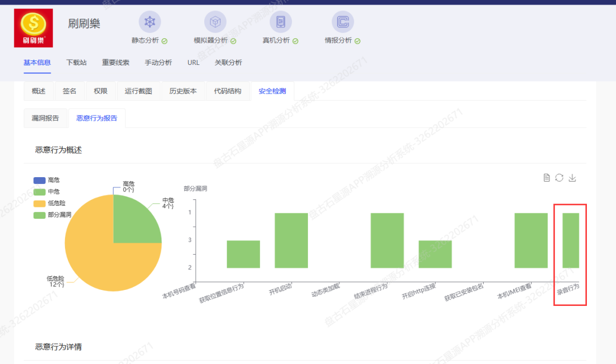The height and width of the screenshot is (364, 616).
Task: Click pie label 高危 0个
Action: point(128,186)
